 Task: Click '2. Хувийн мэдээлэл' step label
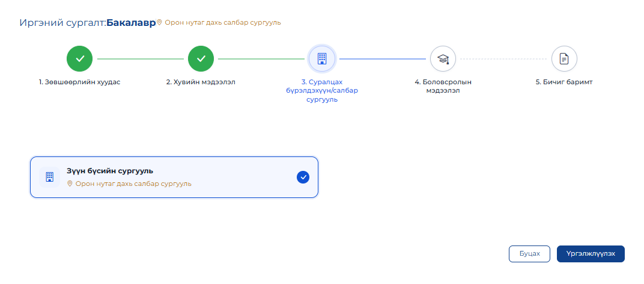pyautogui.click(x=201, y=82)
